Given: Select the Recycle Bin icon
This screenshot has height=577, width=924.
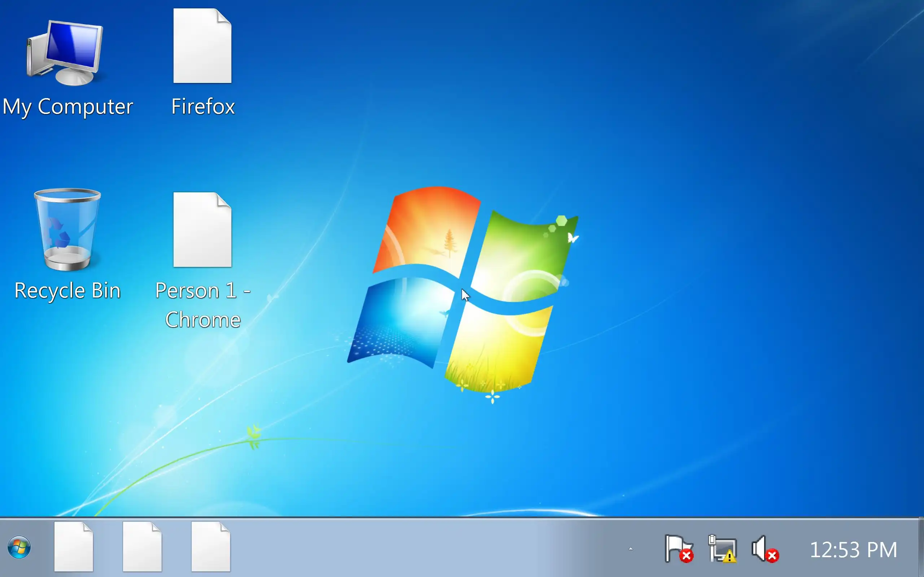Looking at the screenshot, I should point(67,230).
